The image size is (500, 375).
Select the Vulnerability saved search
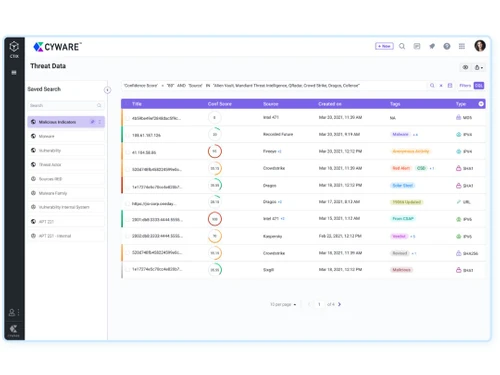(x=66, y=150)
